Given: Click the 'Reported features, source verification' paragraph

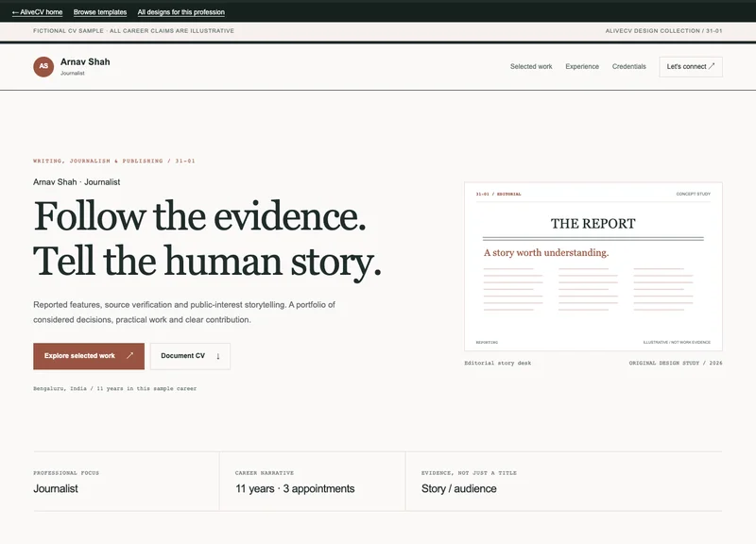Looking at the screenshot, I should pos(184,313).
